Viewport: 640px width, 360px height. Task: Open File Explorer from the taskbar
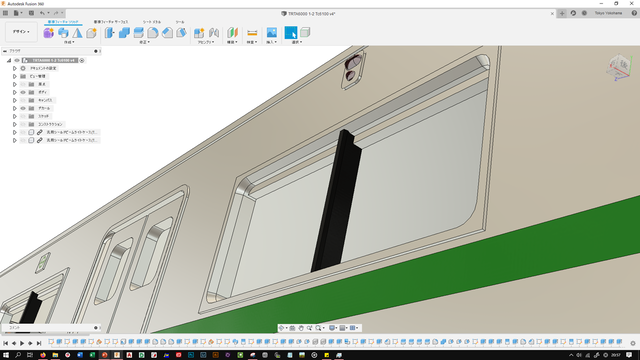pyautogui.click(x=55, y=355)
